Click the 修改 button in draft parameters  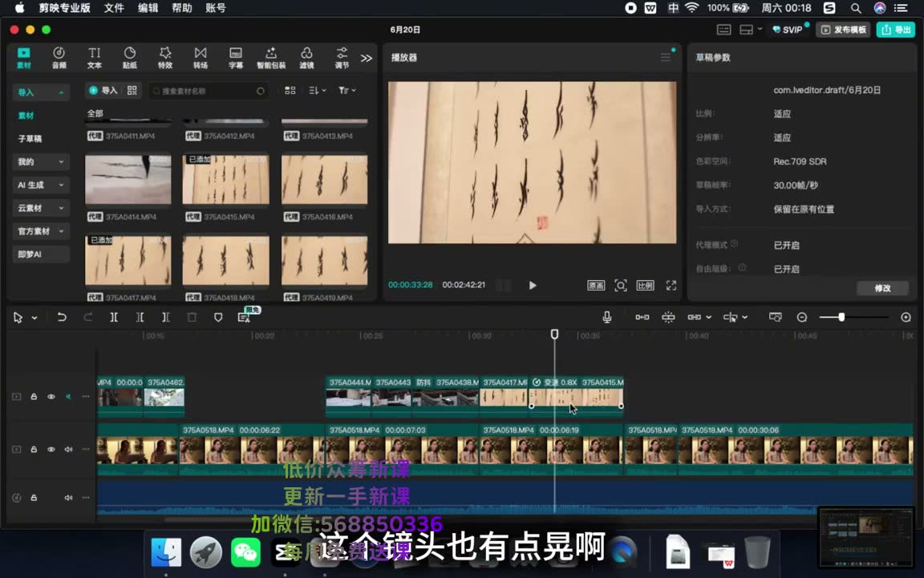pos(882,288)
